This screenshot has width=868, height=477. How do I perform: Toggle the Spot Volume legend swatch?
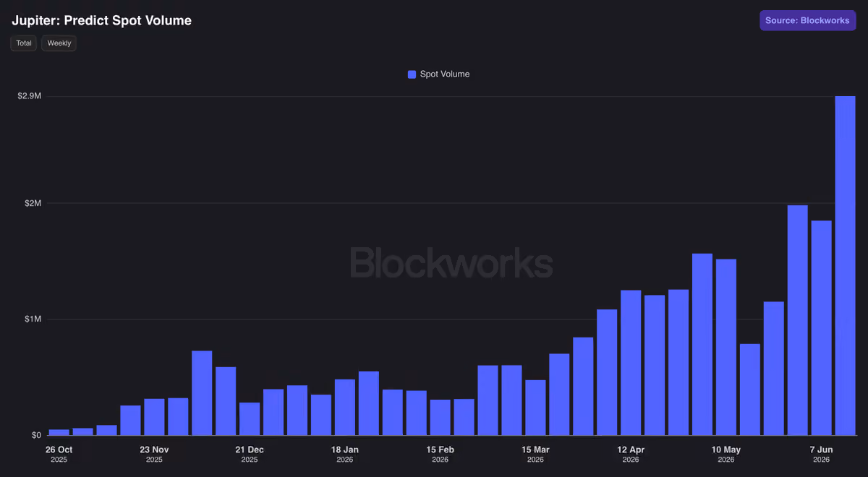pos(412,74)
